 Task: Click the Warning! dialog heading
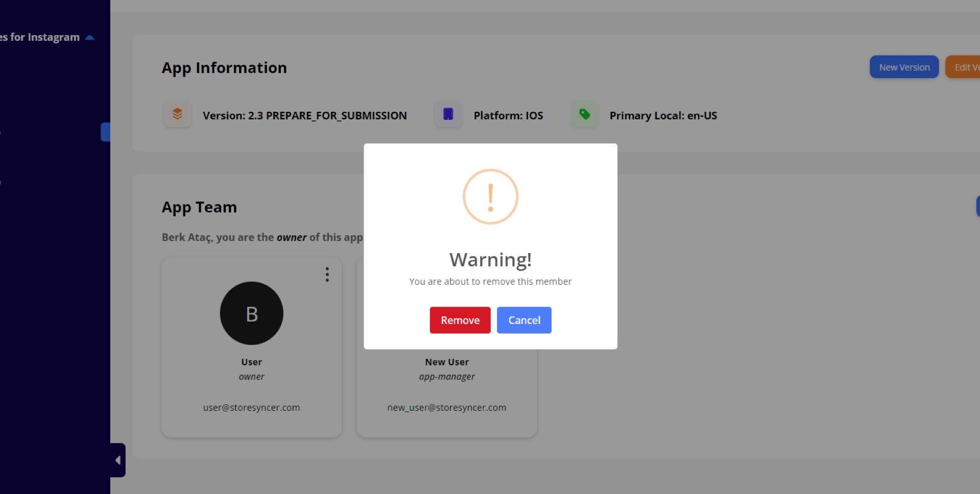pyautogui.click(x=490, y=260)
